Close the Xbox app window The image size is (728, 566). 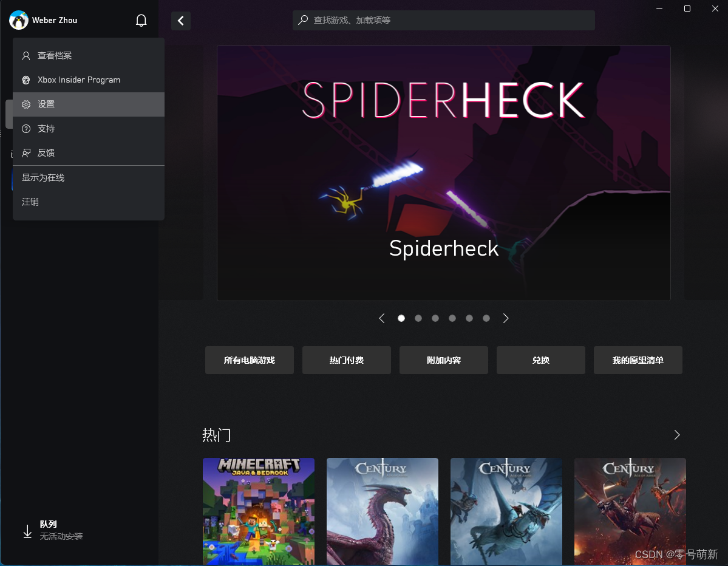coord(715,9)
